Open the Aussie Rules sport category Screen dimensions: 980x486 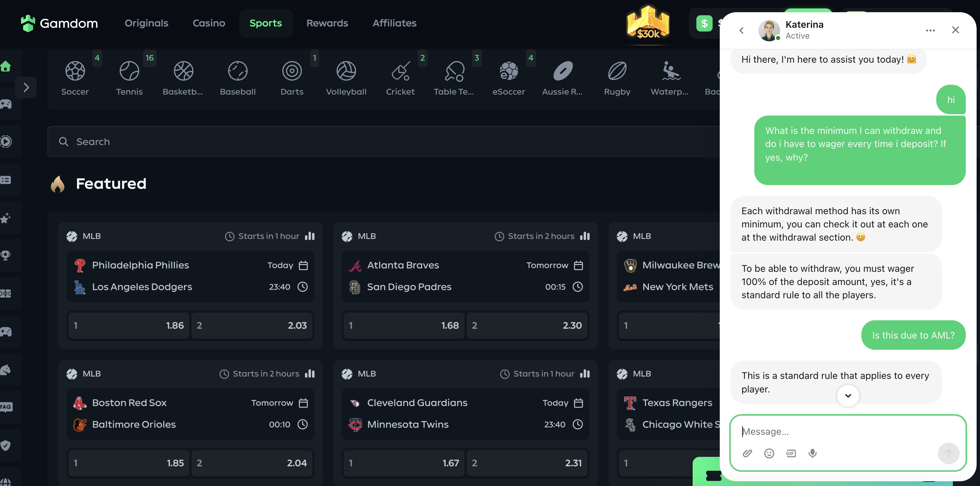(563, 79)
